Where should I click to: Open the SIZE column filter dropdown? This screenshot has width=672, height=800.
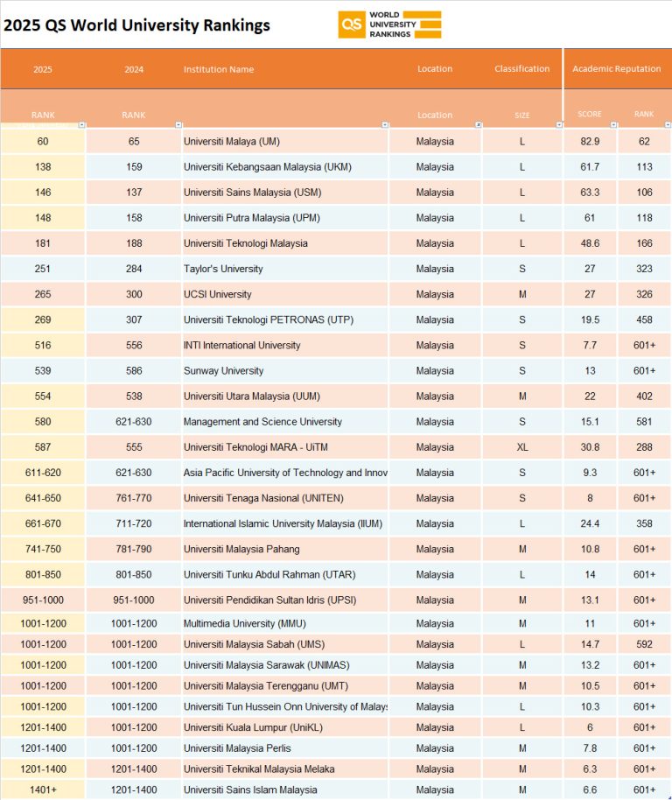(x=559, y=125)
